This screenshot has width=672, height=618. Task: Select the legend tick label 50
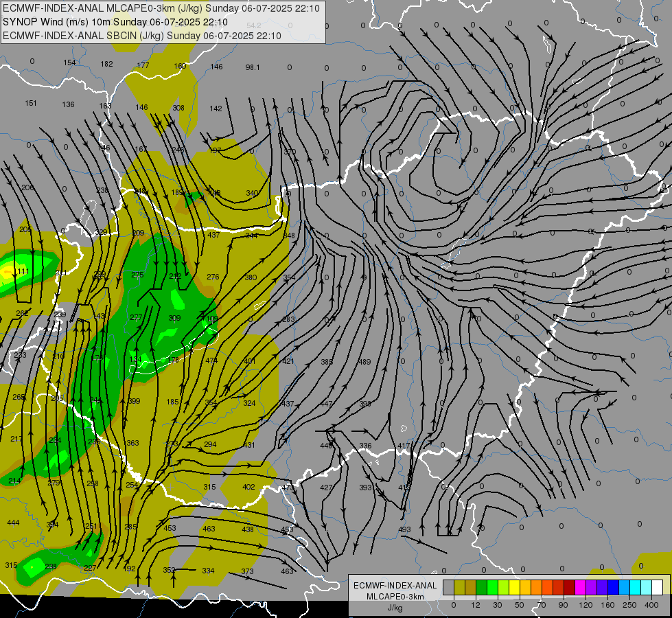pos(520,605)
